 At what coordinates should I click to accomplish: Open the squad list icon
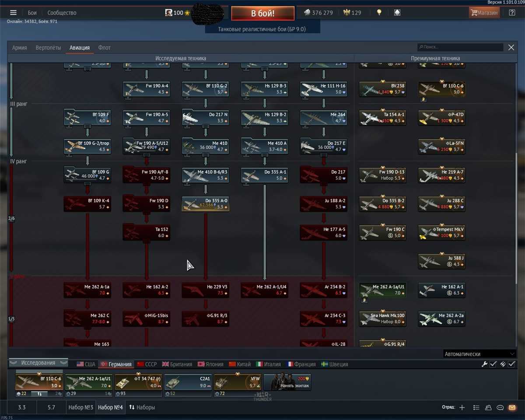[x=476, y=407]
